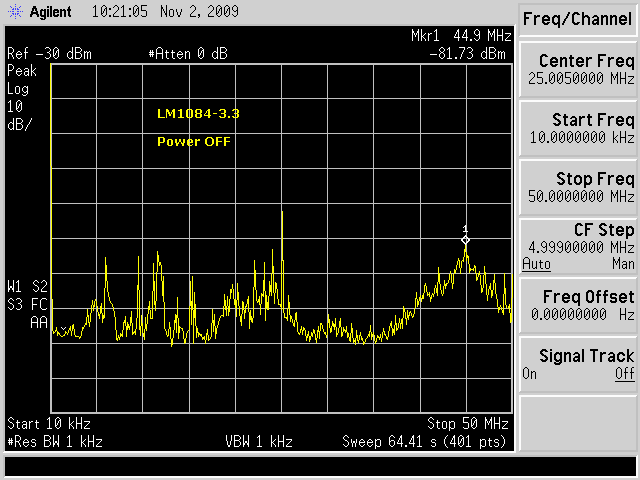Viewport: 640px width, 480px height.
Task: Turn Signal Track On
Action: [x=529, y=374]
